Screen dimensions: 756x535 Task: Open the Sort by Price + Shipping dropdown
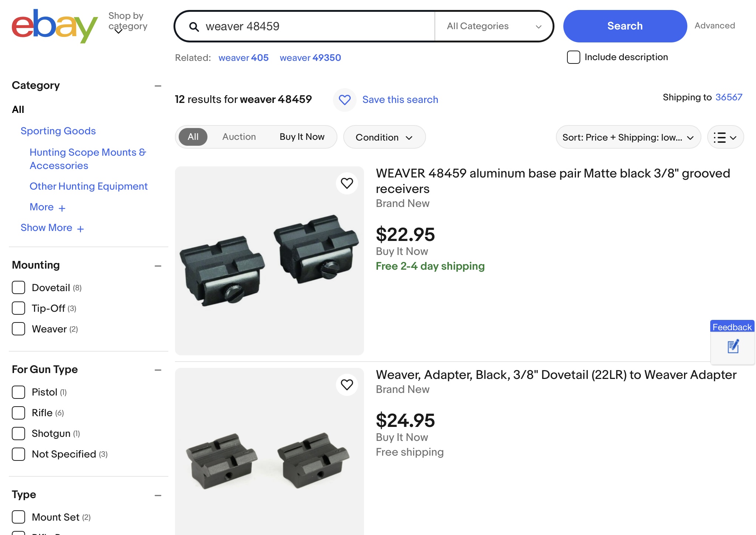pos(628,137)
